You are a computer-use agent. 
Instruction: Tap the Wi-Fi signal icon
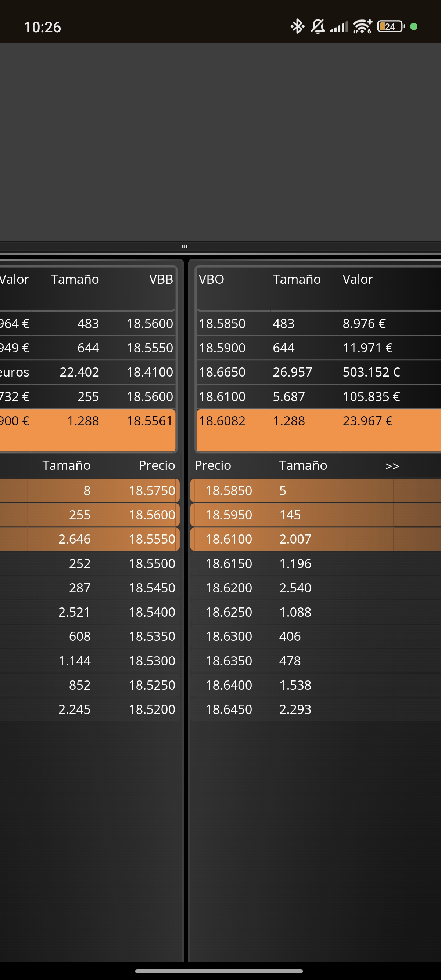click(x=362, y=27)
